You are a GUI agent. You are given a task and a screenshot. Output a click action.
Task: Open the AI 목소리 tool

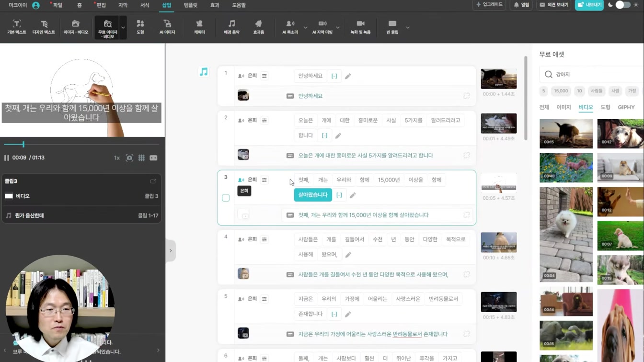pos(290,27)
